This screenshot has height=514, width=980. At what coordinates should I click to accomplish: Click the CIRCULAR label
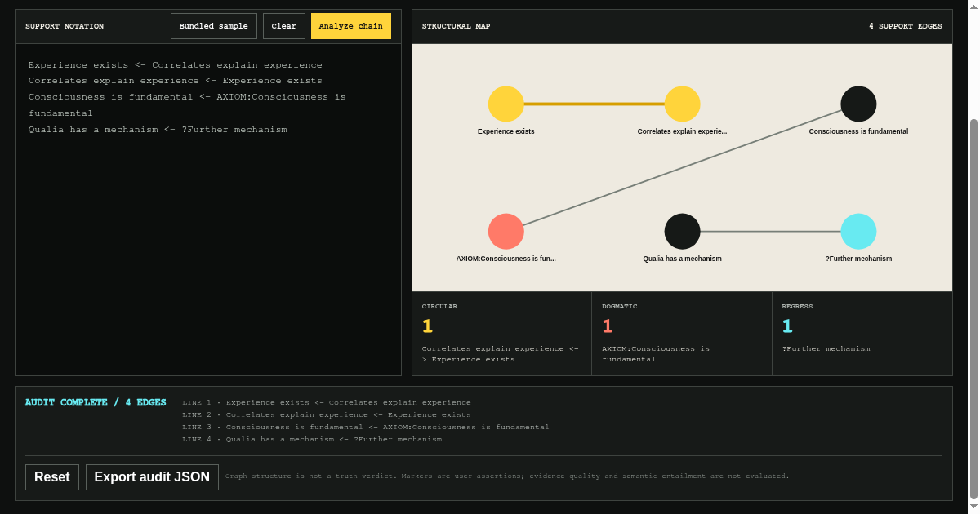point(439,307)
